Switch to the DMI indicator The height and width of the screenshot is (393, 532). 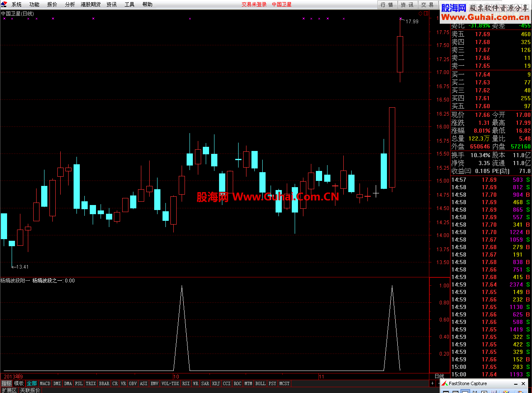57,383
